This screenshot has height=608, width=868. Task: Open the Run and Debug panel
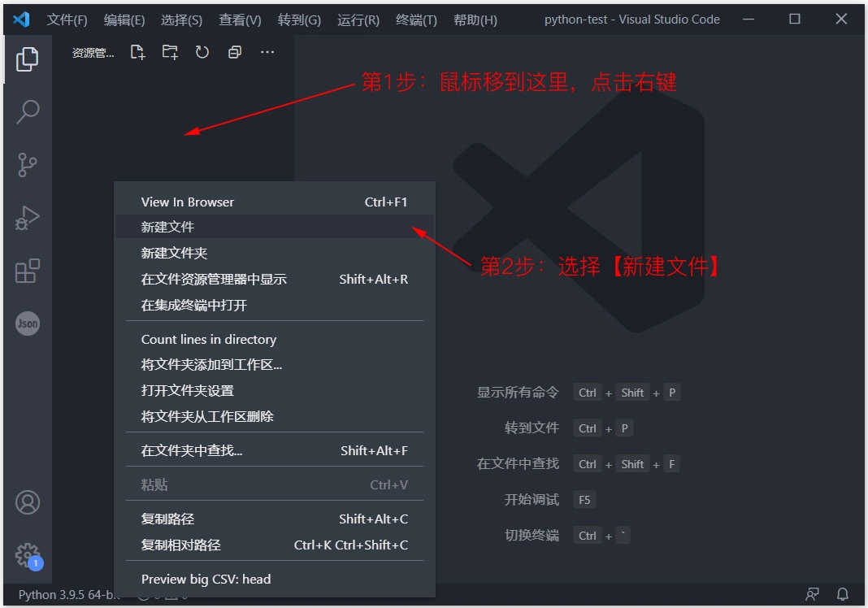(x=28, y=217)
